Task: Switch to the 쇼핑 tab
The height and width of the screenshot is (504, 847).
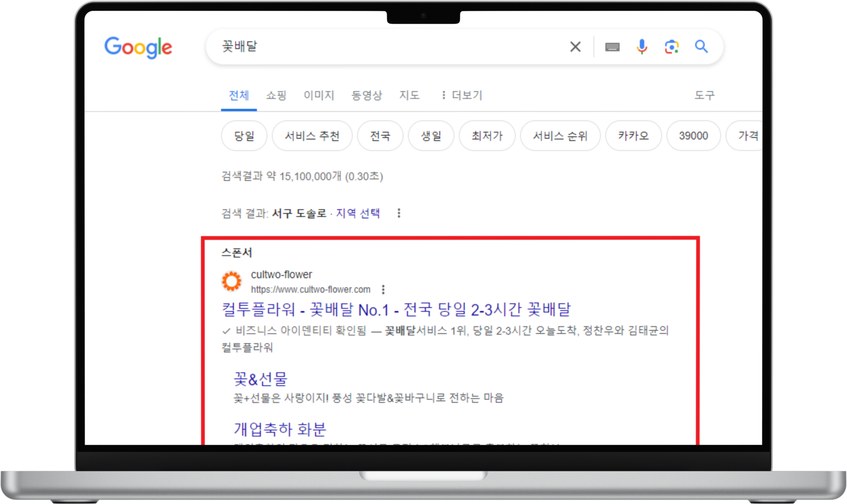Action: tap(276, 95)
